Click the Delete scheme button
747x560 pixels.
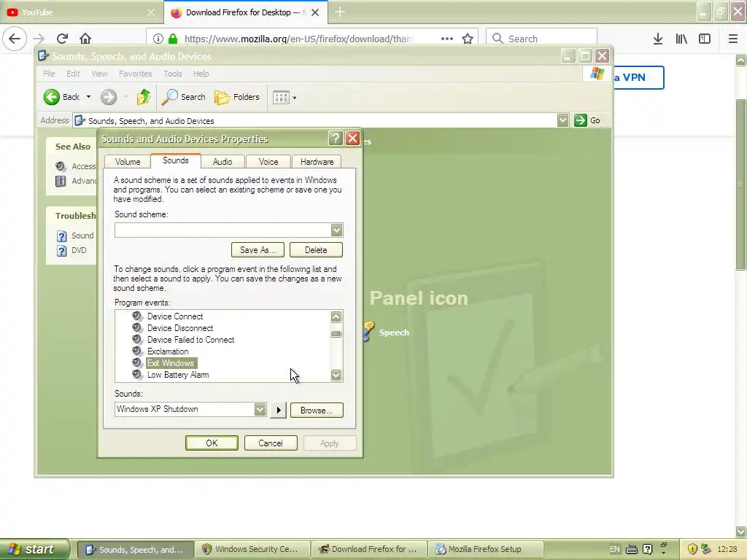pyautogui.click(x=316, y=250)
